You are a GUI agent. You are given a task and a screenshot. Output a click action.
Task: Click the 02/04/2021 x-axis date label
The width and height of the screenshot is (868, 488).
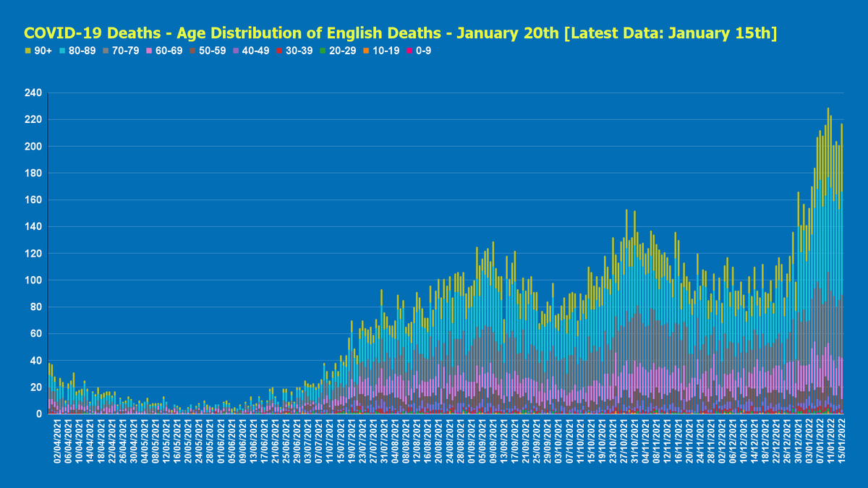(58, 442)
